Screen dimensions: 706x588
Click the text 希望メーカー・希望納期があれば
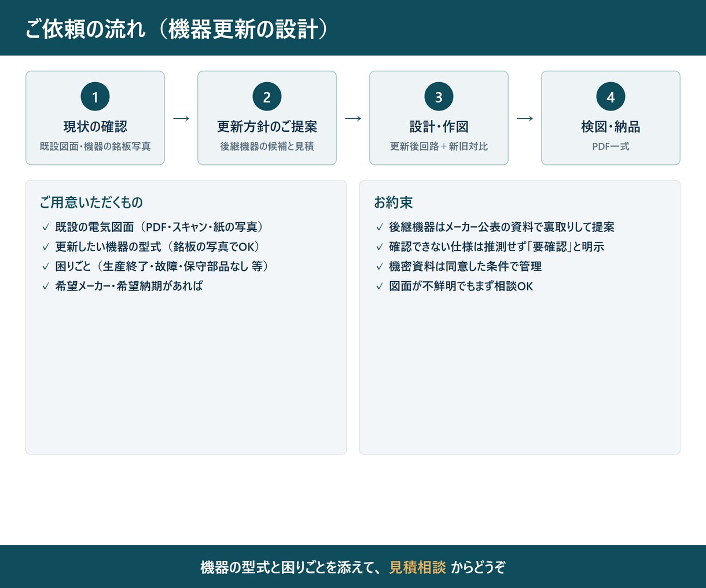click(x=129, y=286)
